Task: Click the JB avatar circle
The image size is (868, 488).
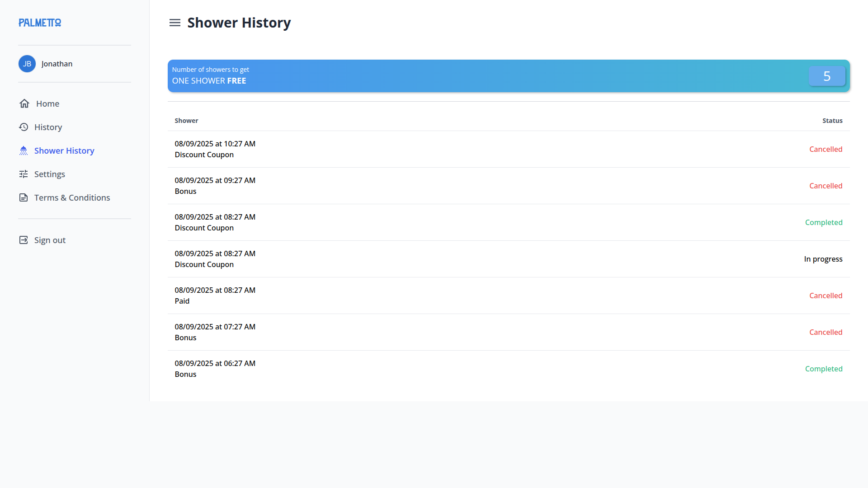Action: [27, 64]
